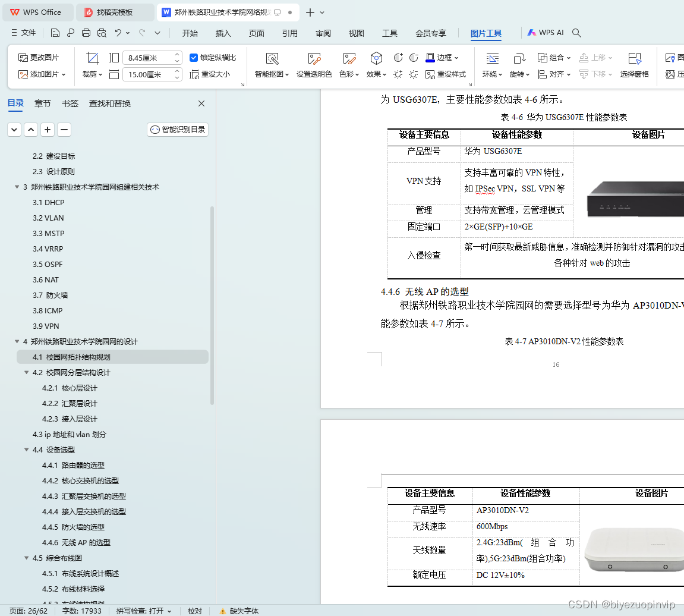Click the AP3010DN-V2 device image

634,549
